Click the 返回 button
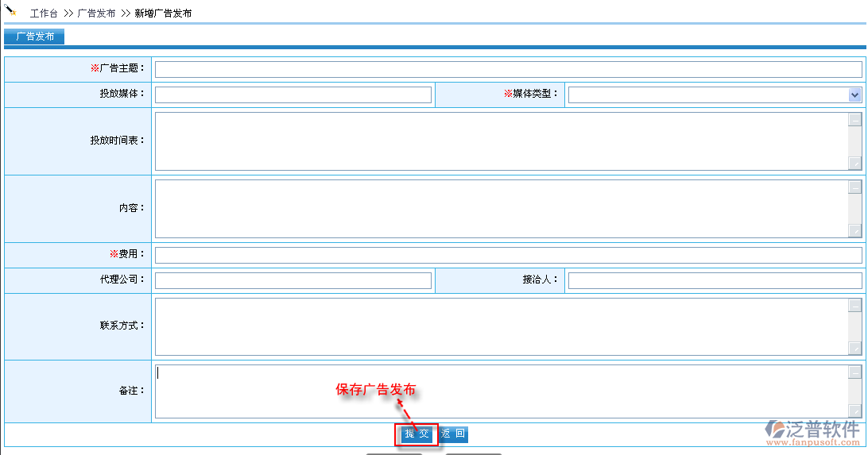 coord(453,434)
